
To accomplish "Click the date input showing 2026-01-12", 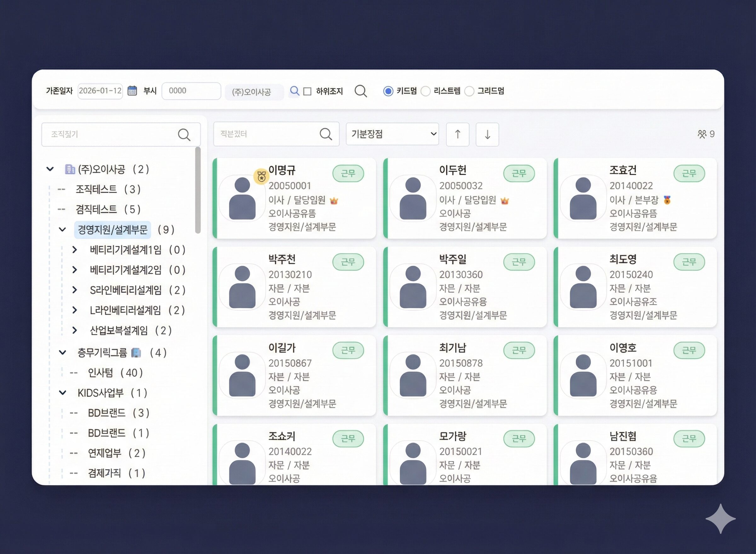I will [x=100, y=91].
